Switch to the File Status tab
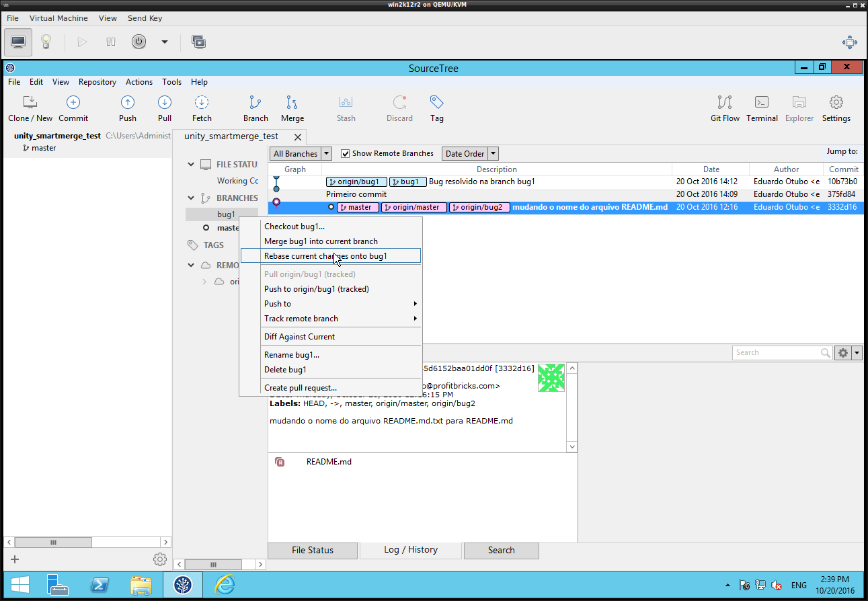This screenshot has width=868, height=601. click(x=313, y=550)
